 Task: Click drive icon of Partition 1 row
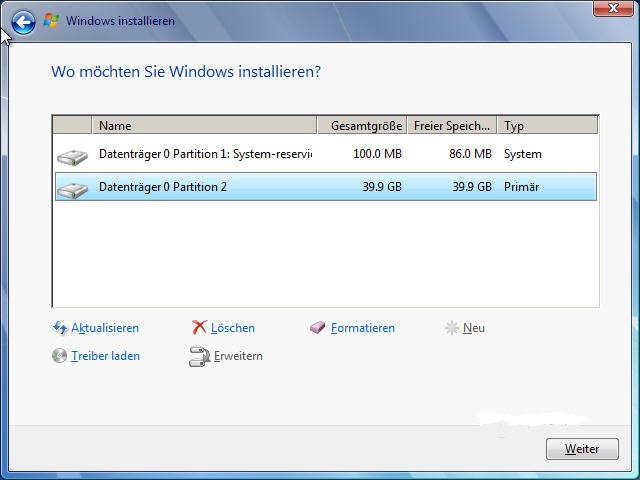[x=72, y=157]
